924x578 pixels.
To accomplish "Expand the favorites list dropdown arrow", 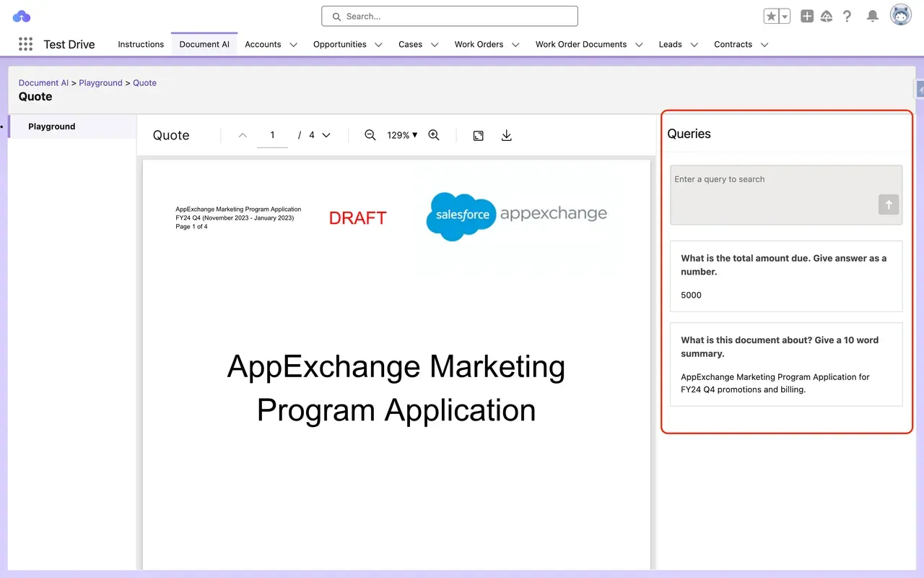I will (785, 16).
